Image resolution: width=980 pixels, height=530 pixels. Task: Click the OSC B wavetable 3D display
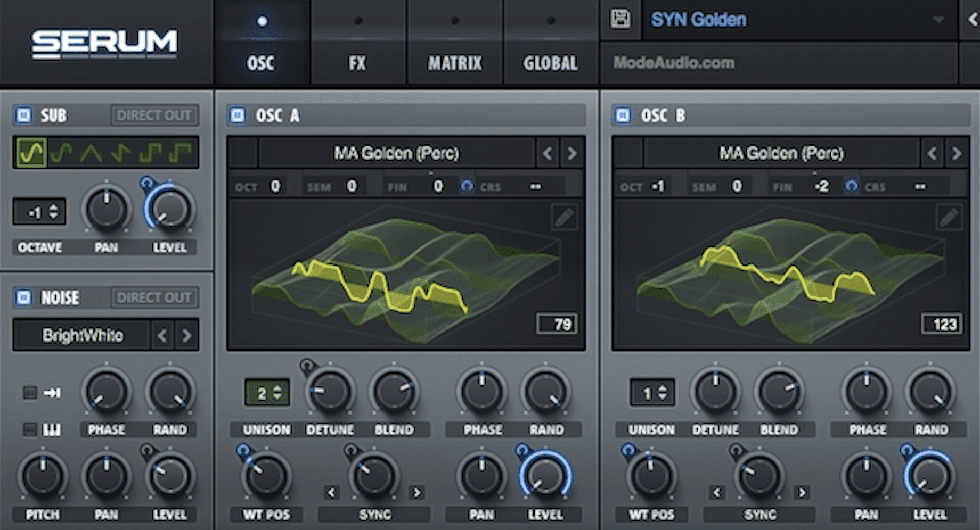791,274
